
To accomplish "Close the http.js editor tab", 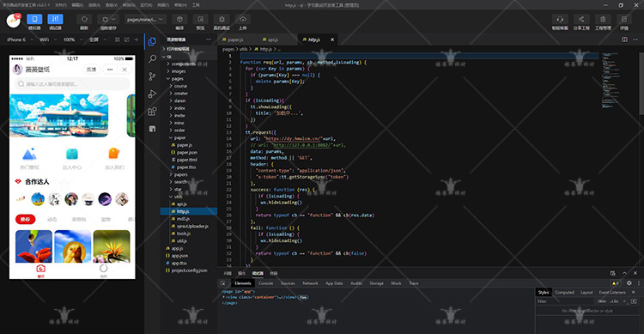I will (332, 39).
